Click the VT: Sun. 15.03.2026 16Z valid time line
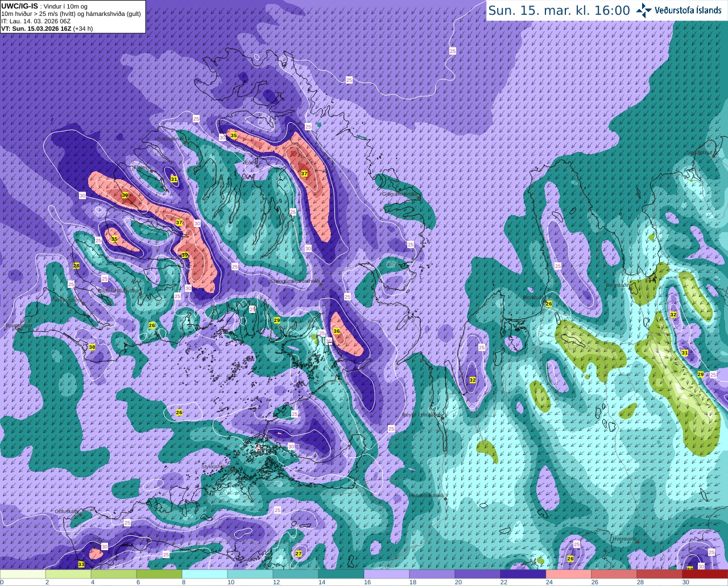 click(x=47, y=28)
